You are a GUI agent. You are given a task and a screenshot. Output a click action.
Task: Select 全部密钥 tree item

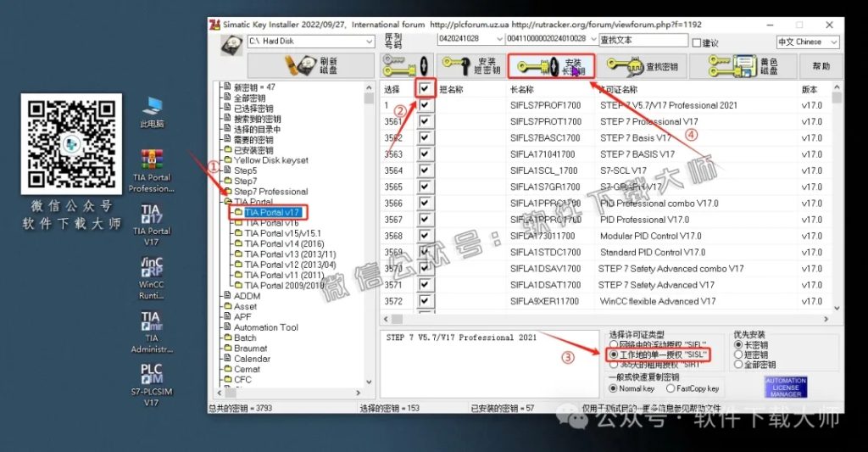(x=249, y=98)
